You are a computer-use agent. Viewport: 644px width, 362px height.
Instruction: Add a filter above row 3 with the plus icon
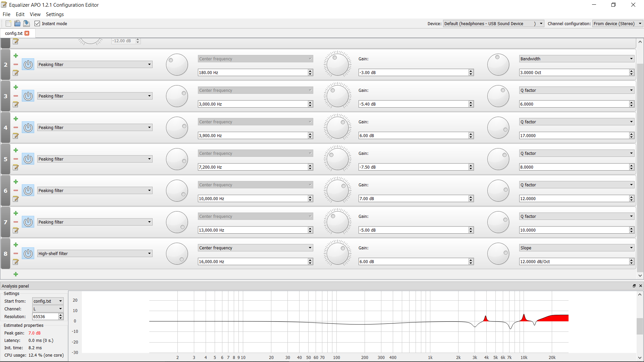click(x=16, y=87)
